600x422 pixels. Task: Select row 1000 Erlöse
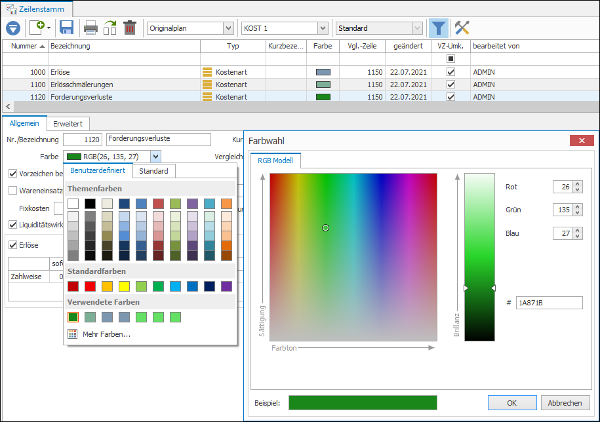click(x=300, y=72)
